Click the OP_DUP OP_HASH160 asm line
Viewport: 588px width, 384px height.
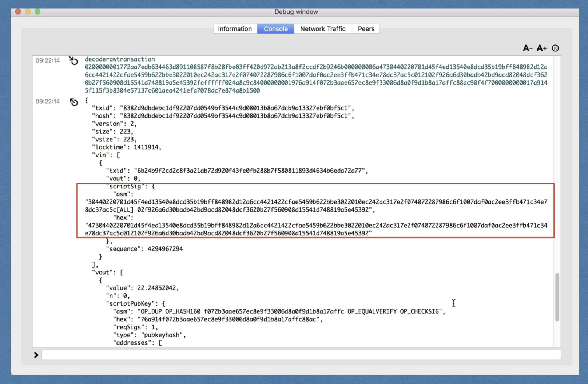[279, 311]
